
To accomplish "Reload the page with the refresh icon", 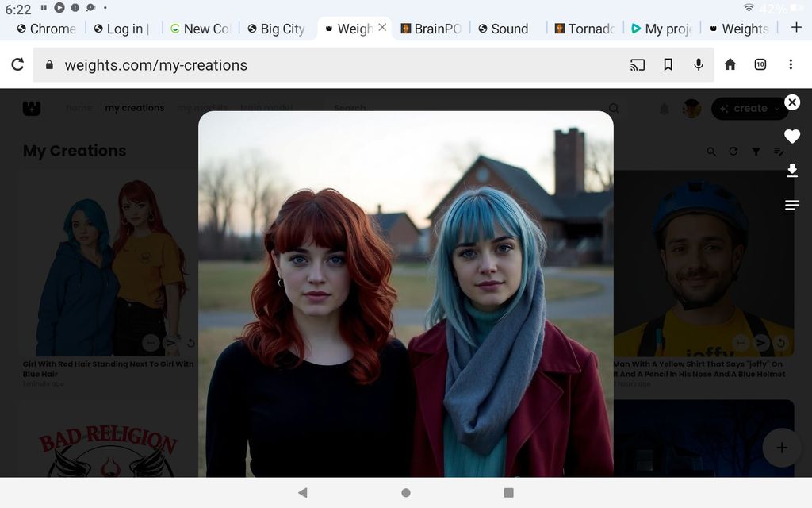I will point(17,64).
